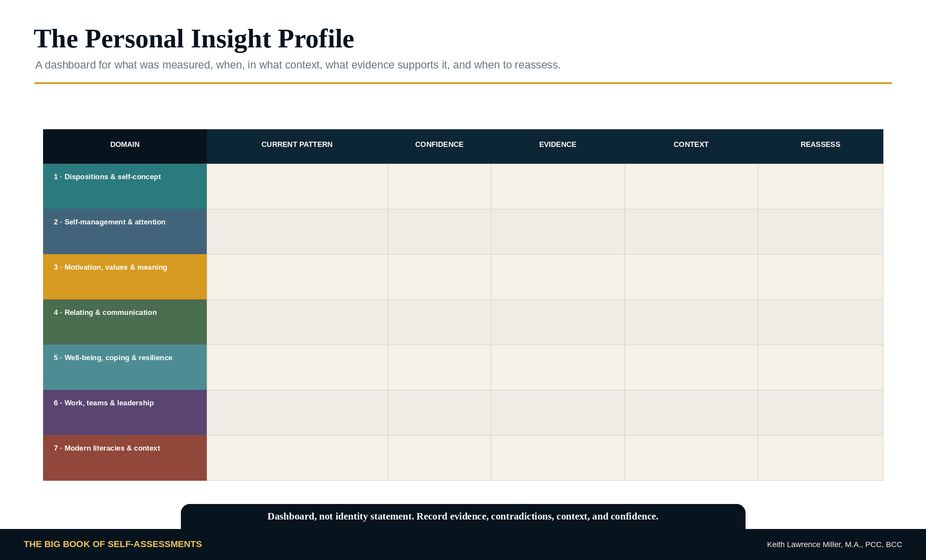
Task: Select the REASSESS column header
Action: (x=820, y=146)
